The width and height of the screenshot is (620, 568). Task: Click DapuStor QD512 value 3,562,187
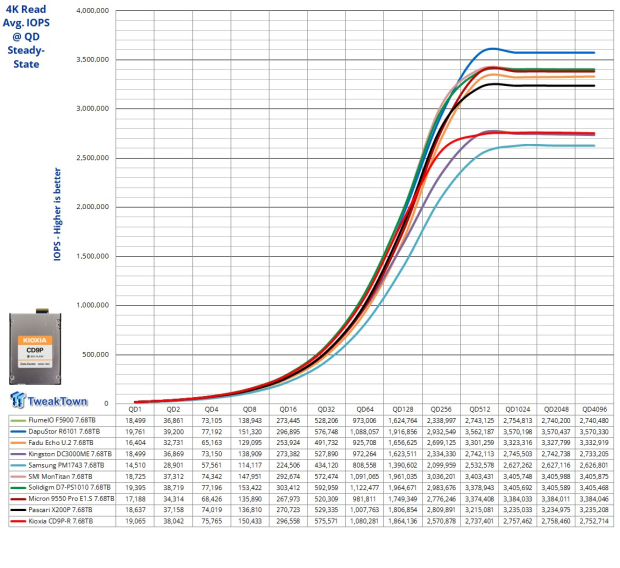tap(480, 432)
